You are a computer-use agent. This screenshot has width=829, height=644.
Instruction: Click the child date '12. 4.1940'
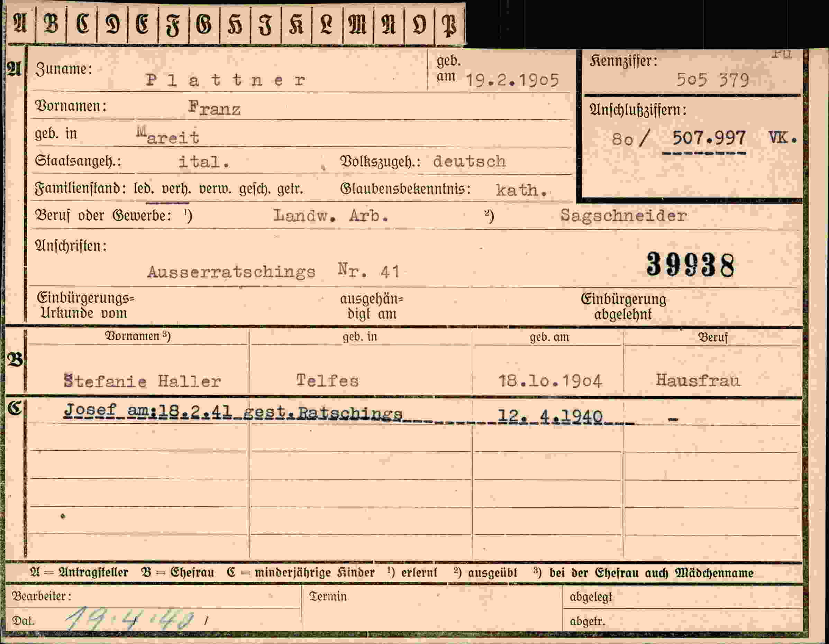tap(550, 416)
